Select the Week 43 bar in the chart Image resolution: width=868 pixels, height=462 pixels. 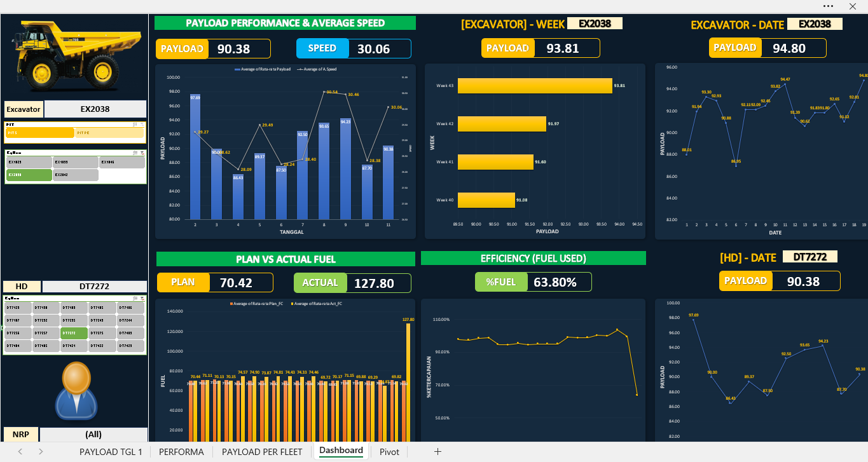pos(535,85)
